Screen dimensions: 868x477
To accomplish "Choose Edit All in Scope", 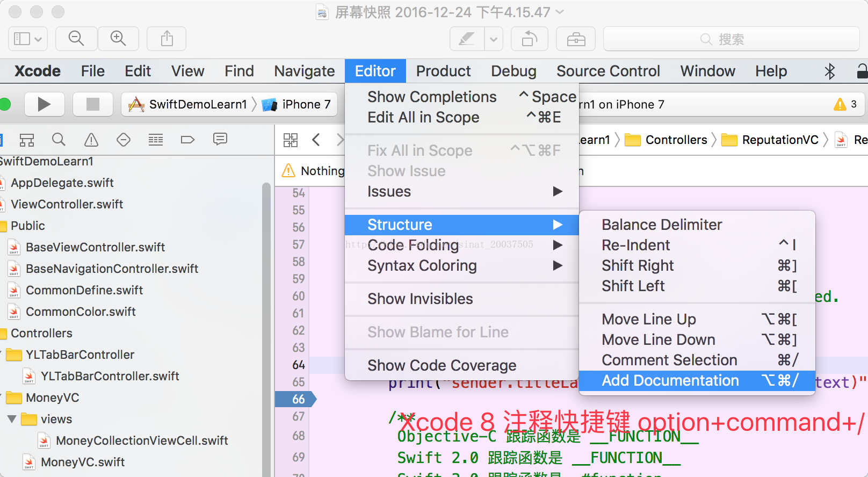I will [x=462, y=117].
